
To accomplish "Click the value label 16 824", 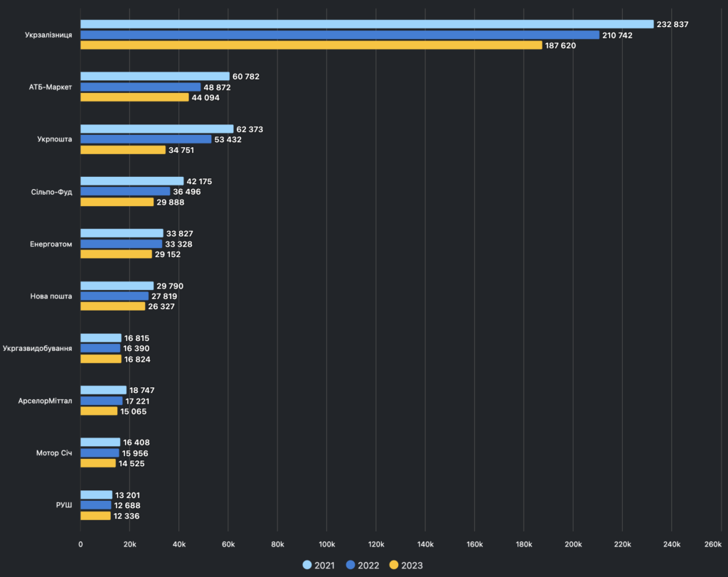I will (x=137, y=360).
